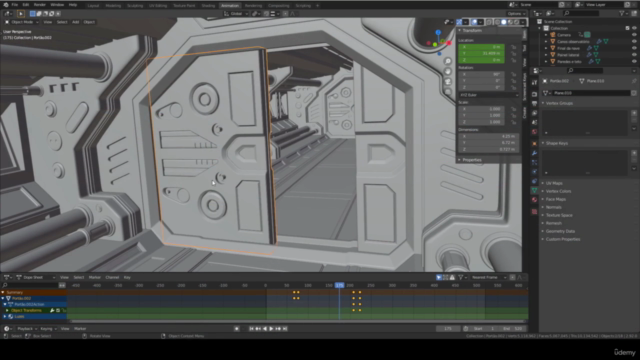Open the Render menu
640x360 pixels.
click(x=40, y=5)
